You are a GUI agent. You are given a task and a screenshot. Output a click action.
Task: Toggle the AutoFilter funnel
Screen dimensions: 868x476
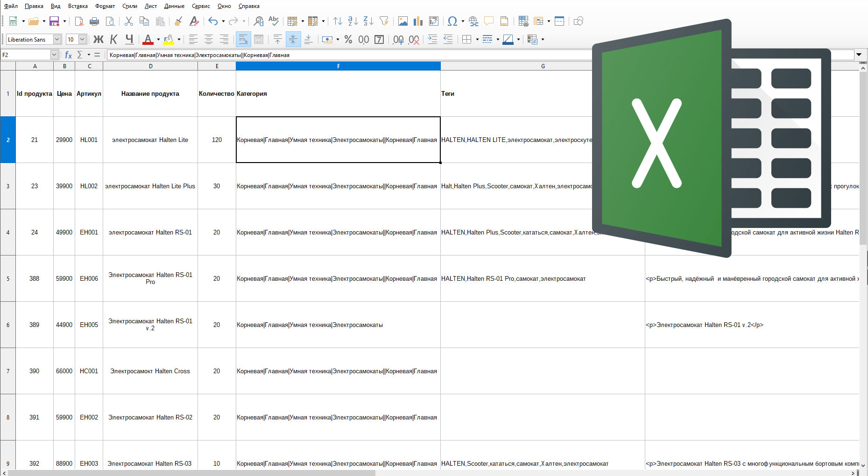click(x=384, y=21)
